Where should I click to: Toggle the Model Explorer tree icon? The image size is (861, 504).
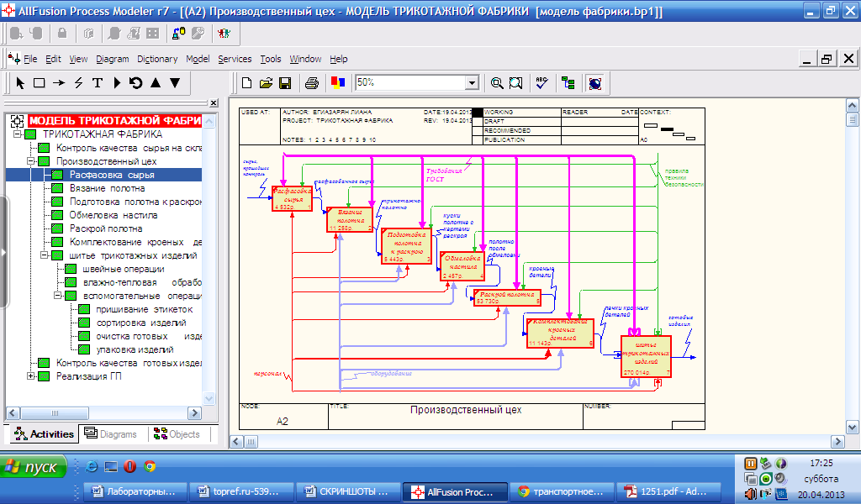pos(568,83)
